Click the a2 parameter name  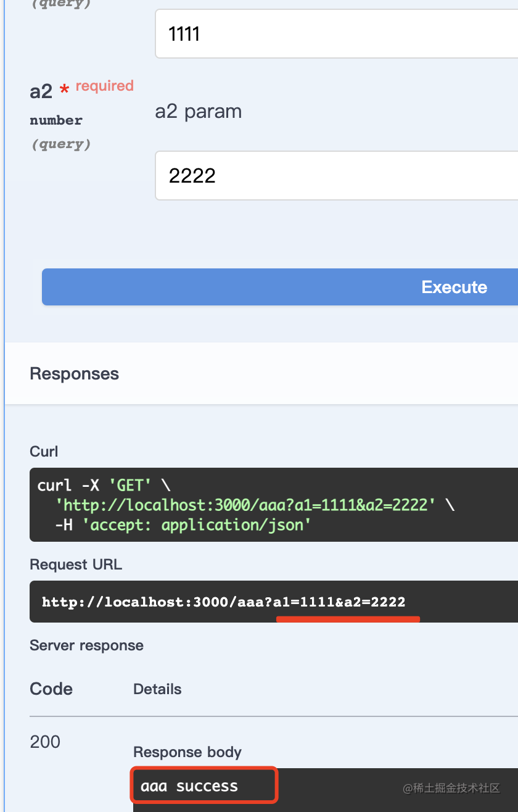(41, 92)
